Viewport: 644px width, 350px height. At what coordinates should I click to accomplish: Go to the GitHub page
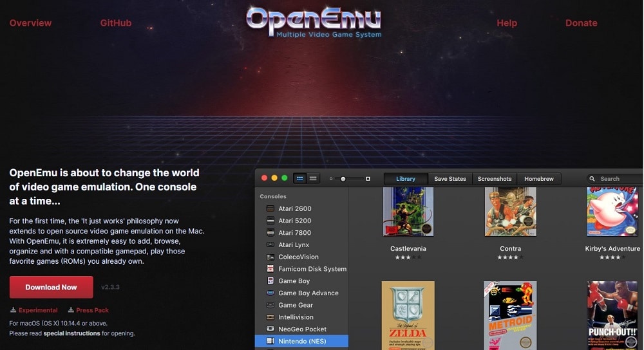pos(116,23)
